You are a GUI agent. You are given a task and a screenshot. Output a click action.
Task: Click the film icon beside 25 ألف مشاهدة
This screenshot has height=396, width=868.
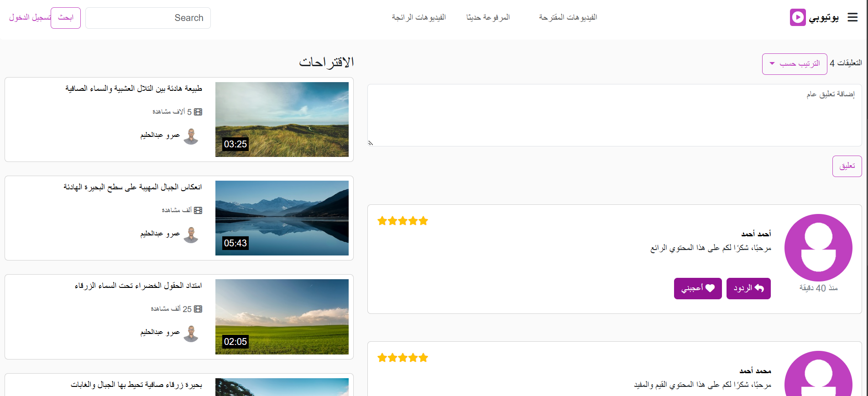[198, 309]
